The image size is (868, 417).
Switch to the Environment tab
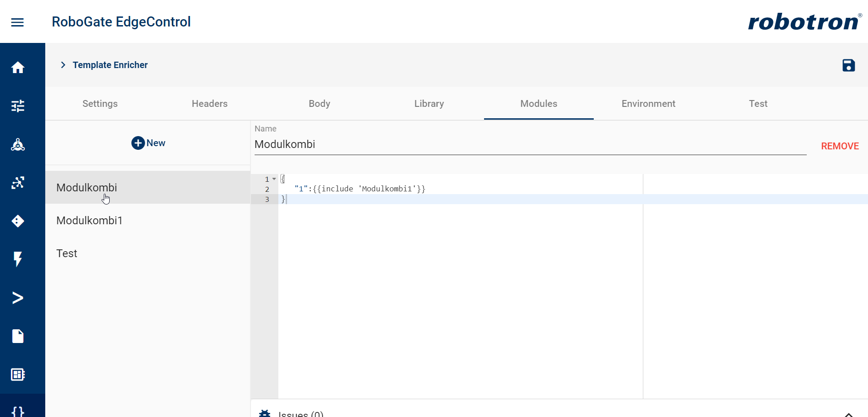click(648, 104)
